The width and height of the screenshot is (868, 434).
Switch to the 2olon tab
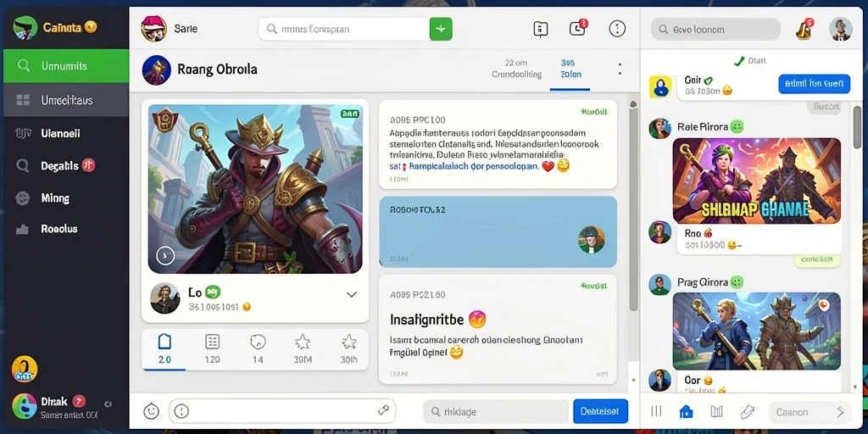pyautogui.click(x=570, y=69)
